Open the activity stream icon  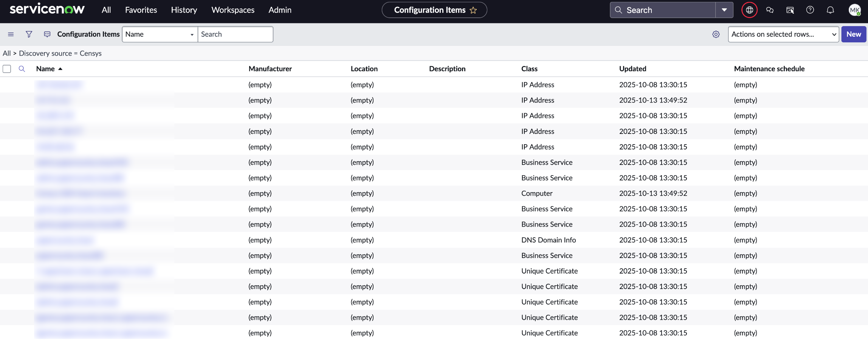pos(47,34)
